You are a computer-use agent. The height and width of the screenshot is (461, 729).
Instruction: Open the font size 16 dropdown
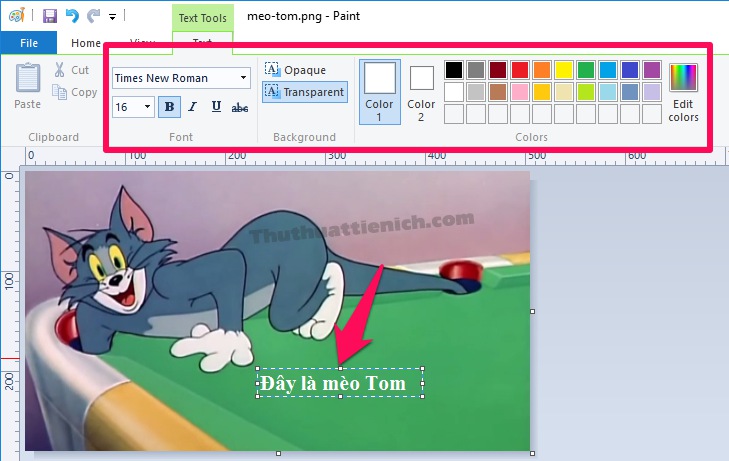pos(148,107)
